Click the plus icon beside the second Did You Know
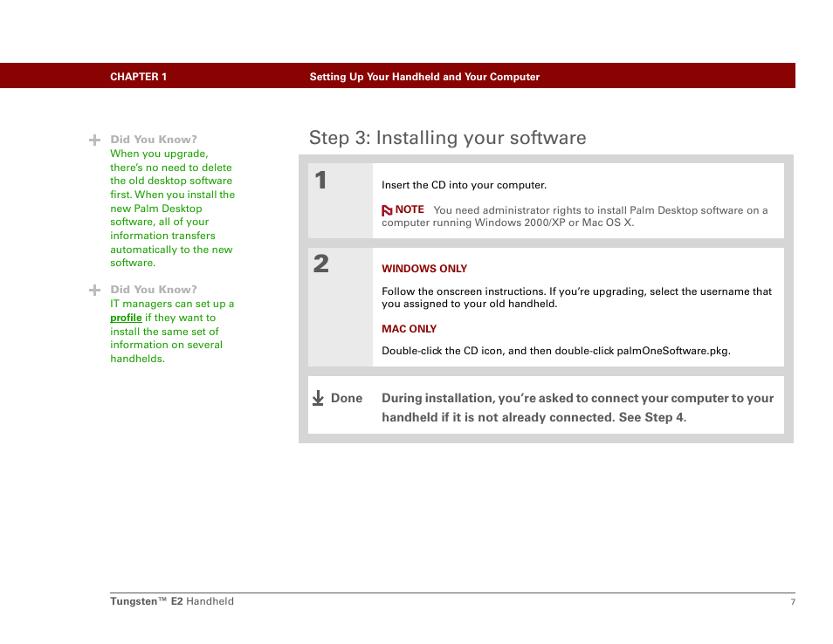The width and height of the screenshot is (833, 644). click(94, 291)
